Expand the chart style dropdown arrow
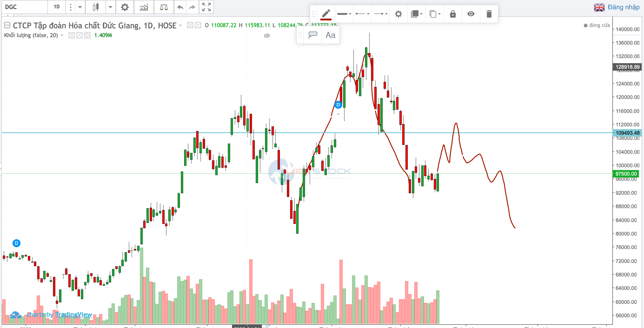Viewport: 644px width, 328px height. coord(110,7)
